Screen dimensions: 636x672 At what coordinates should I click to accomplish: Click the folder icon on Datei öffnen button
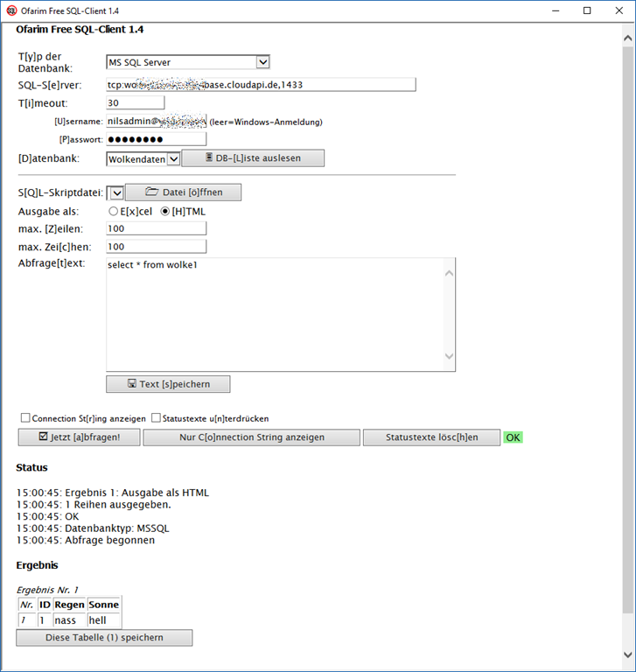[151, 192]
